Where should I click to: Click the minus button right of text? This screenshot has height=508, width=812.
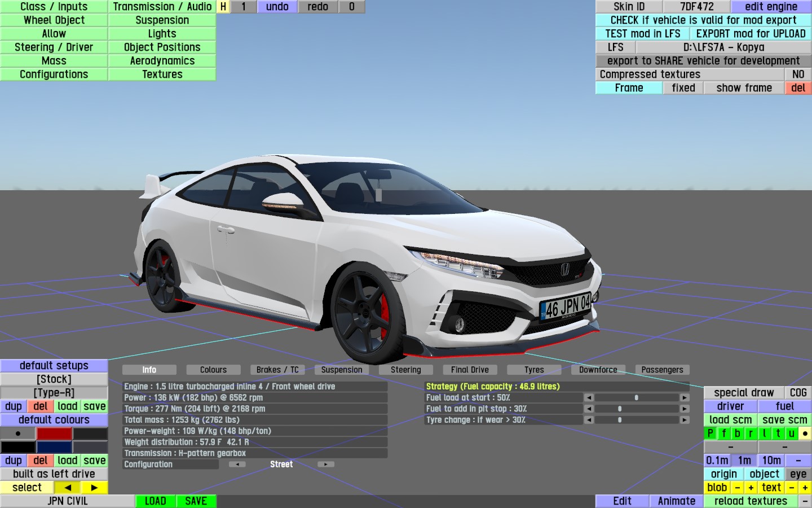click(x=791, y=488)
